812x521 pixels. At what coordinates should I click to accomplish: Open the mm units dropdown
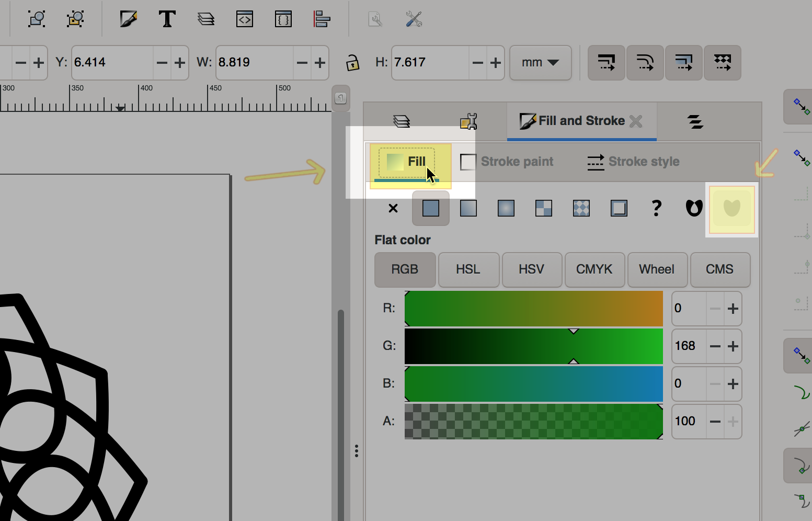click(540, 63)
